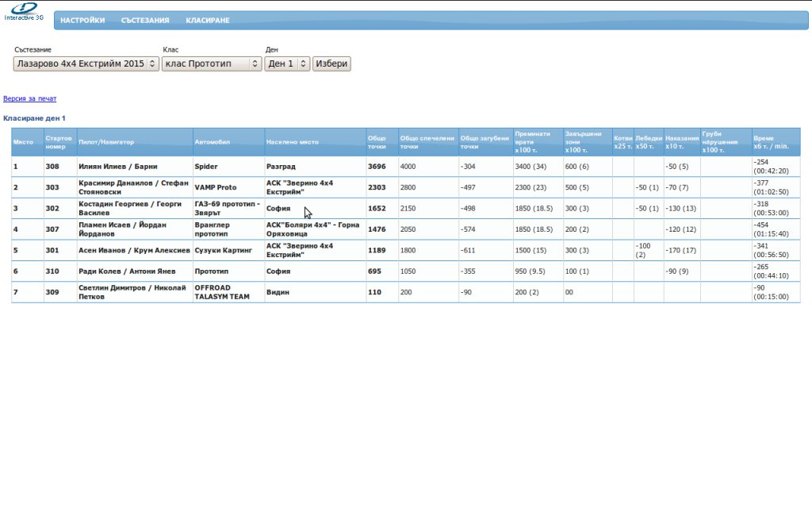
Task: Select pilot Костадин Георгиев / Георги Василев
Action: (130, 209)
